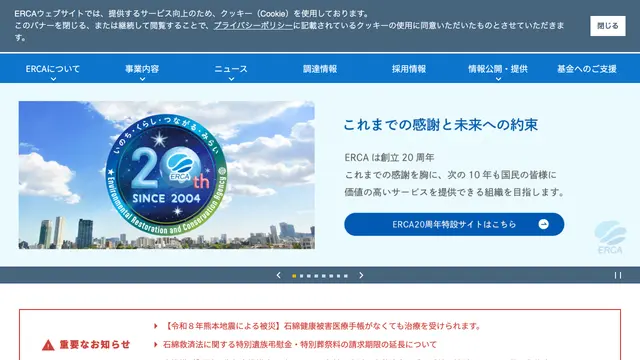
Task: Go to 採用情報 page
Action: pyautogui.click(x=409, y=69)
